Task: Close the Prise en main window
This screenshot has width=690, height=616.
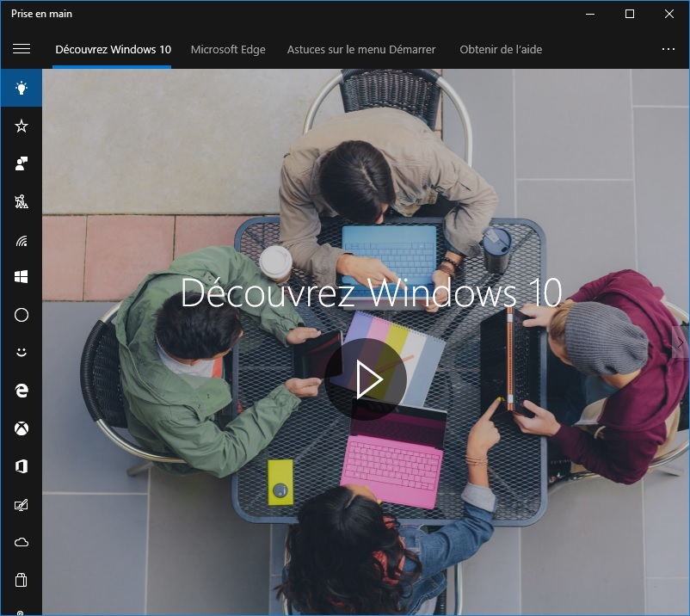Action: pyautogui.click(x=668, y=14)
